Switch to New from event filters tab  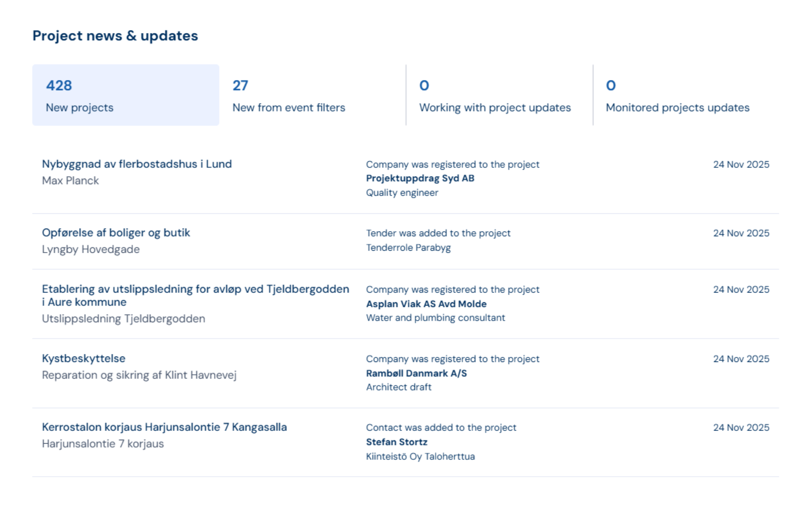click(312, 95)
